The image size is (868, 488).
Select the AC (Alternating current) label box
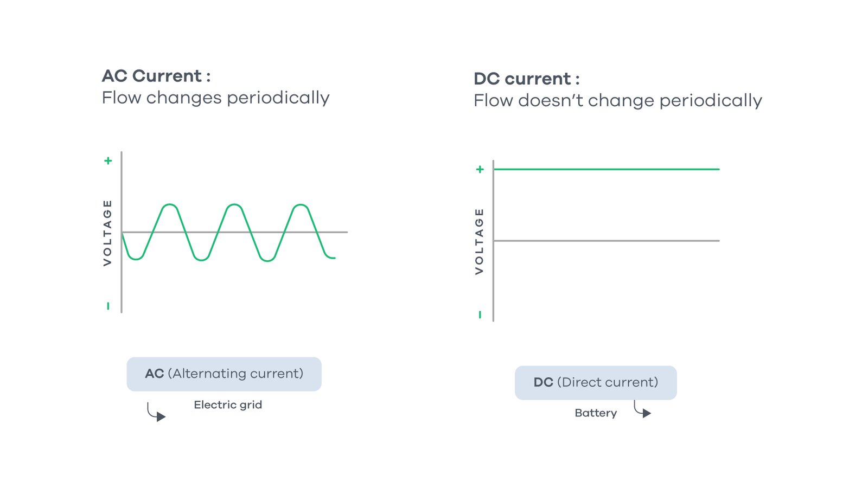tap(224, 374)
